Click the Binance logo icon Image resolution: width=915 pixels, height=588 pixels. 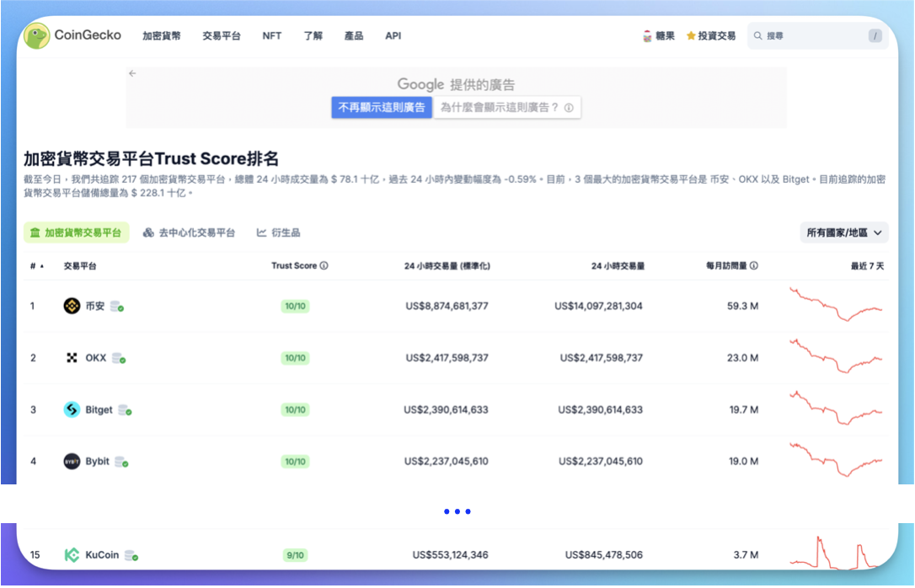pos(72,306)
